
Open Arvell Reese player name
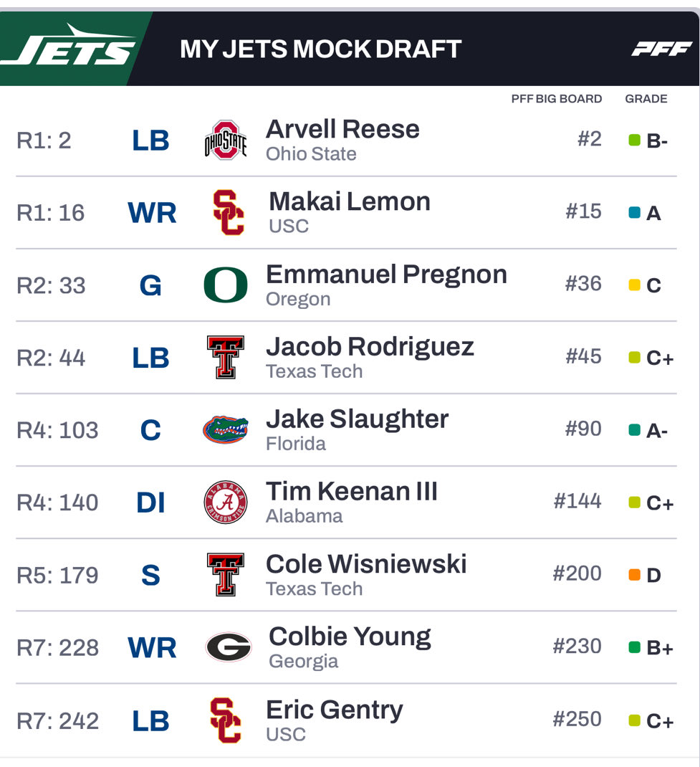(342, 129)
